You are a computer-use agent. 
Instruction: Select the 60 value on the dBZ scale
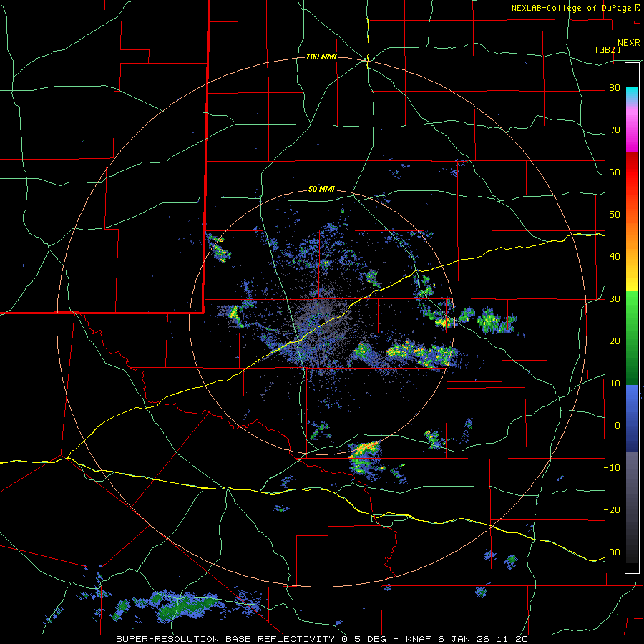point(615,172)
